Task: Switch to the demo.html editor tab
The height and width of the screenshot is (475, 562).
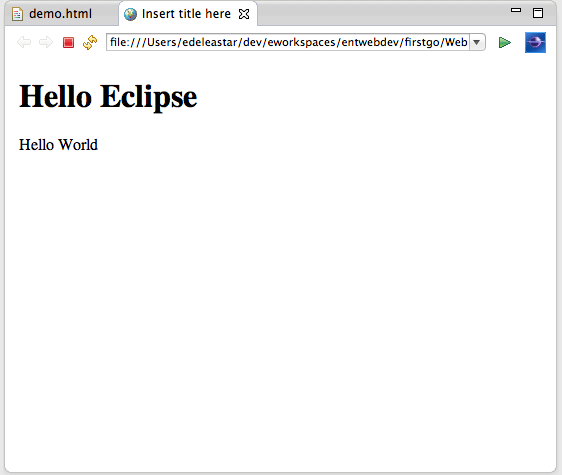Action: tap(60, 14)
